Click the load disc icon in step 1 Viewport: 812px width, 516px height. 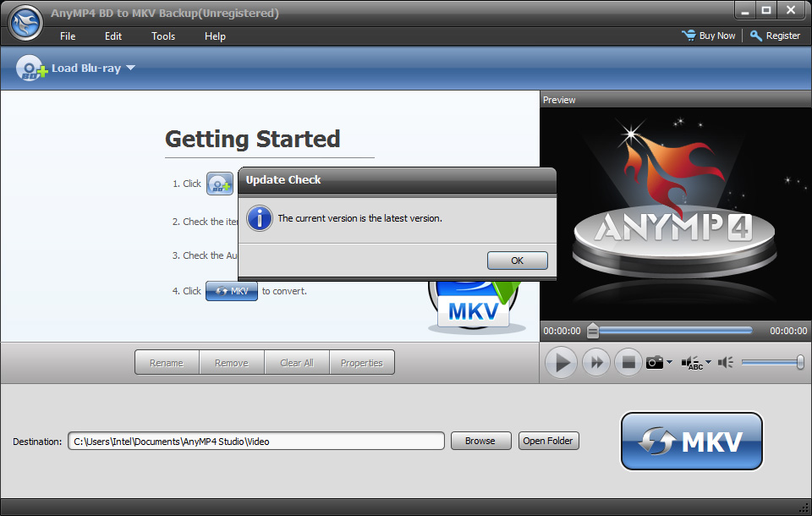(x=220, y=184)
